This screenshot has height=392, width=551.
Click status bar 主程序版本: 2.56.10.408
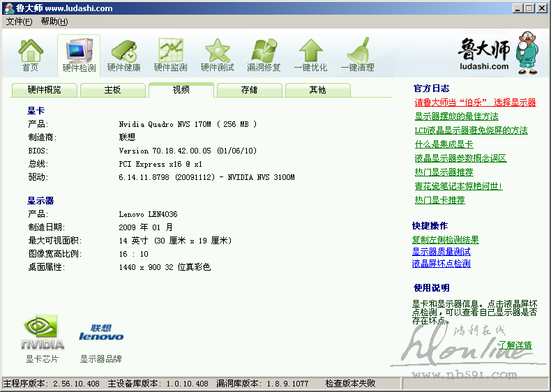pyautogui.click(x=52, y=384)
